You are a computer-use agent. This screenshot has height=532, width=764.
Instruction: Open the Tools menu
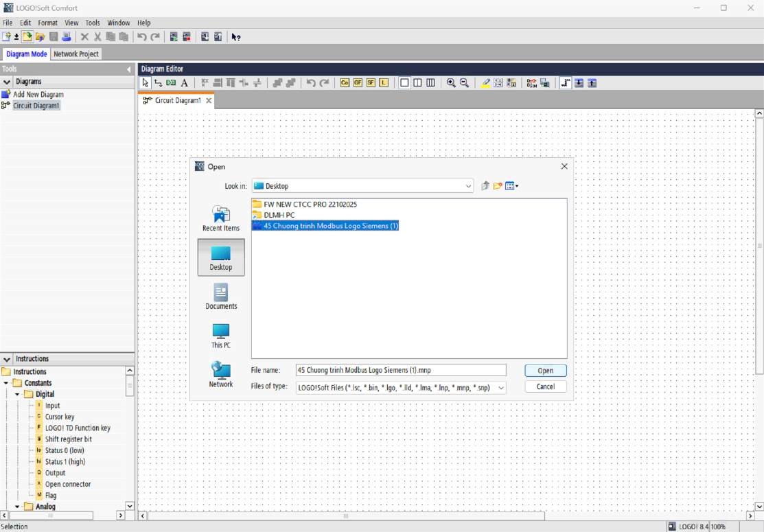[92, 23]
